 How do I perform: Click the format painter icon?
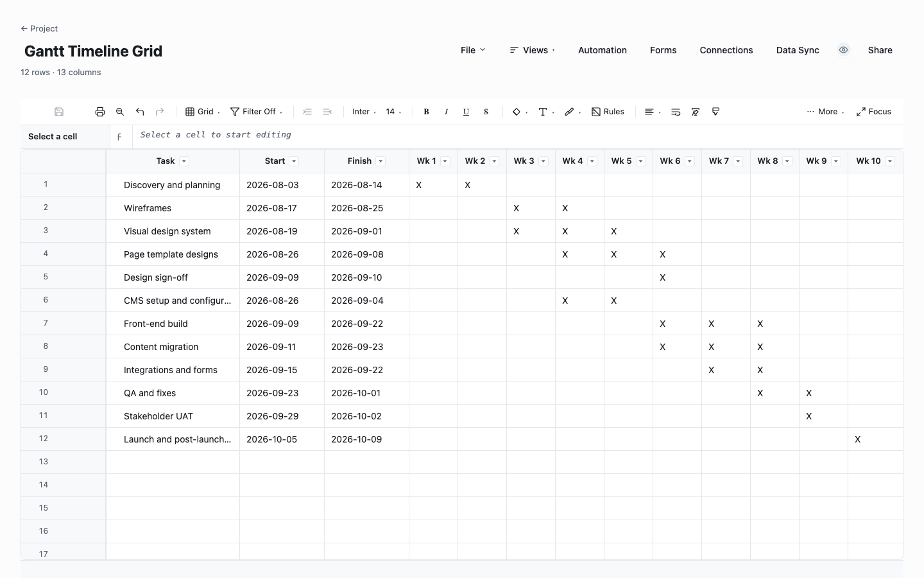click(715, 112)
